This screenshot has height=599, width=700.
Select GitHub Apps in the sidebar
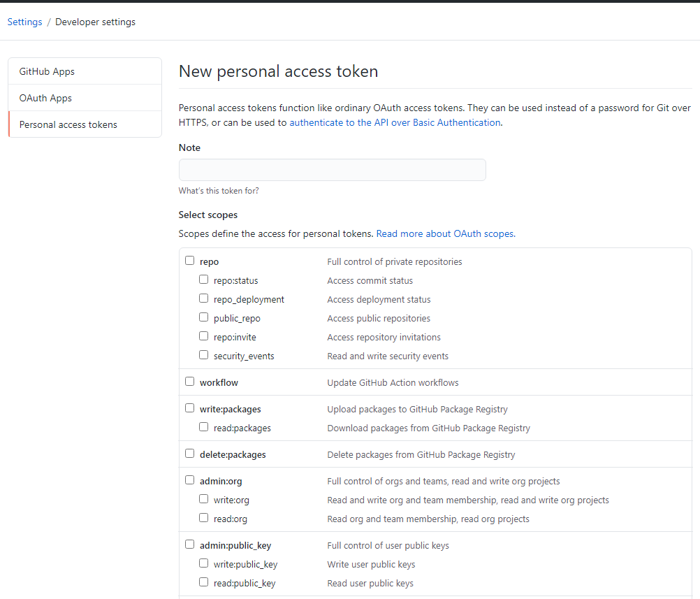[x=46, y=71]
